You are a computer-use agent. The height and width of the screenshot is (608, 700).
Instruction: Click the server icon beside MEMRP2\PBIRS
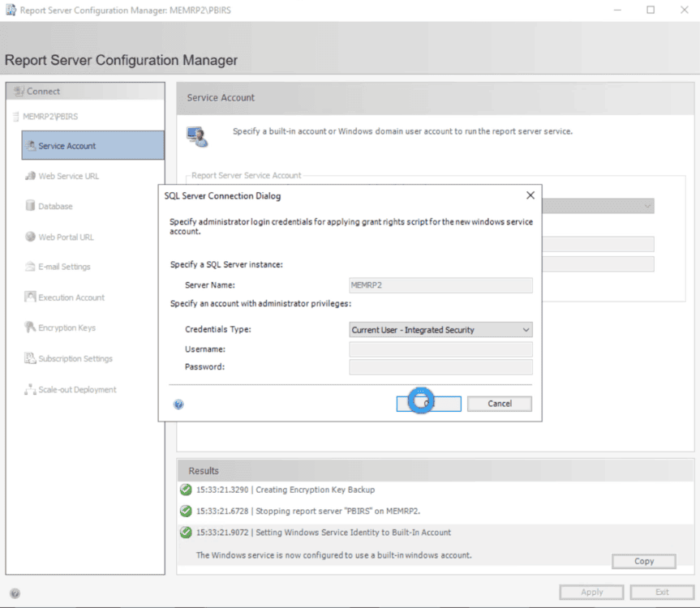[x=15, y=117]
